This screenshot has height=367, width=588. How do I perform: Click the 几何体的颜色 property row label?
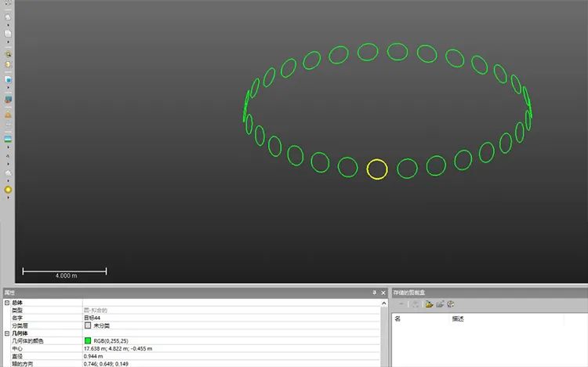point(27,341)
